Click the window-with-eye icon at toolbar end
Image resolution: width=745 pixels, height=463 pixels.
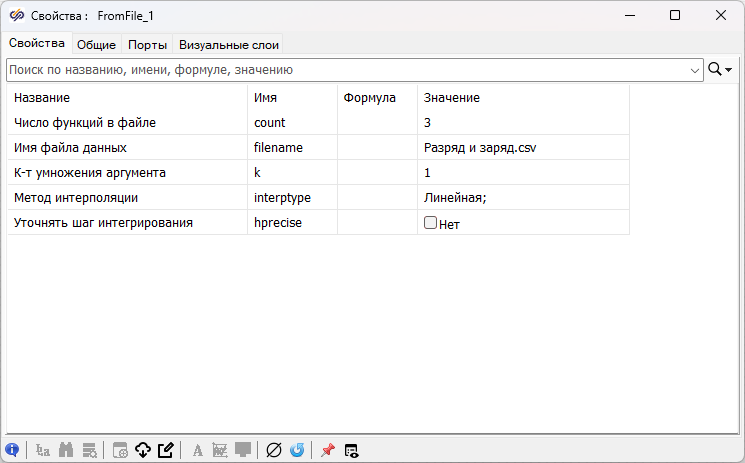(351, 451)
